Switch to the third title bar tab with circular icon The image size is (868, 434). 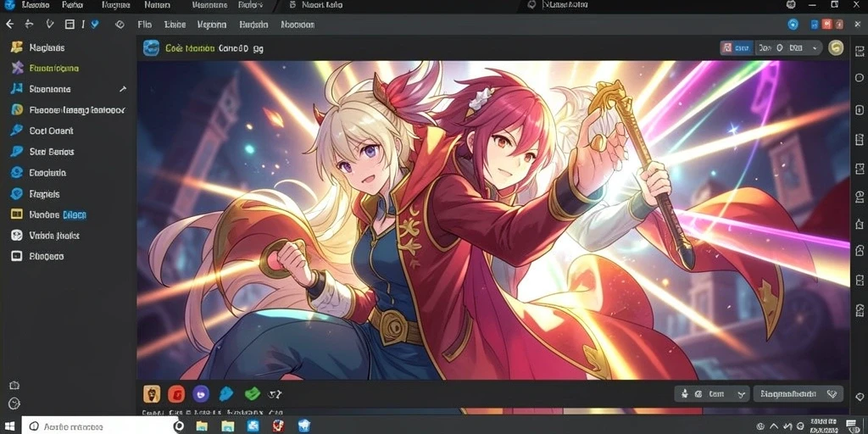(x=558, y=5)
